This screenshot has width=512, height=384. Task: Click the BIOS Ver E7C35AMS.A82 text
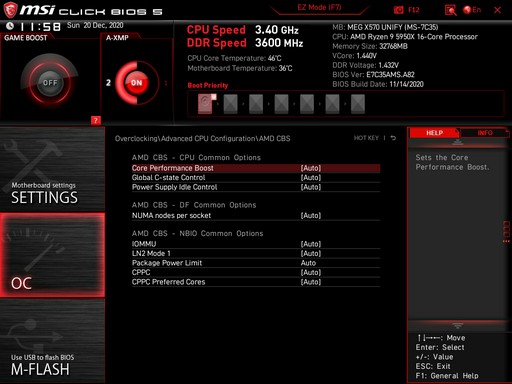373,75
